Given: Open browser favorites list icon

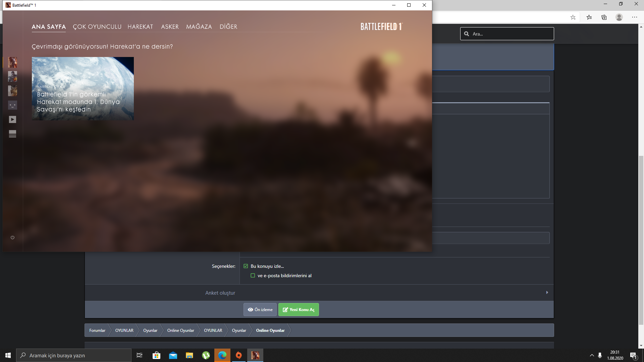Looking at the screenshot, I should pos(589,17).
